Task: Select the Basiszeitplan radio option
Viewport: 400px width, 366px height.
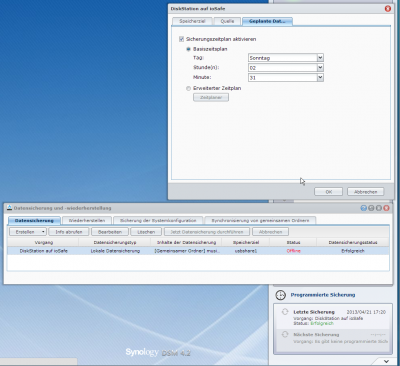Action: (x=189, y=49)
